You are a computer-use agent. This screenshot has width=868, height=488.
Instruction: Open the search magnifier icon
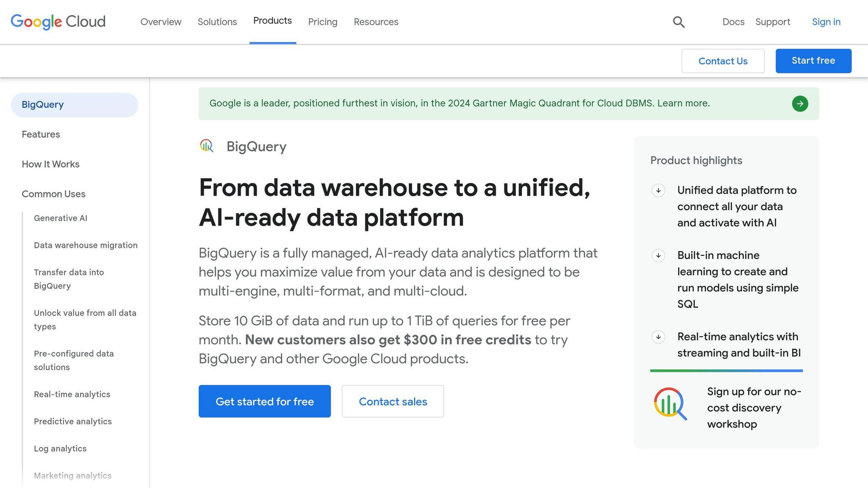[x=679, y=22]
